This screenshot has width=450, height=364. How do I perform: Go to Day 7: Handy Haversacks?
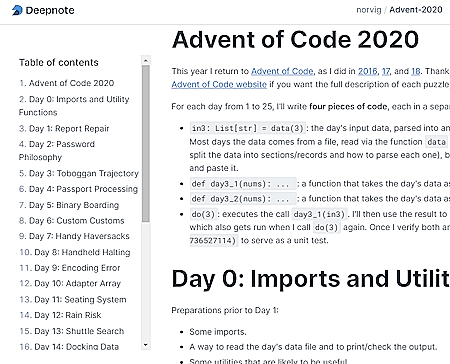click(x=74, y=236)
